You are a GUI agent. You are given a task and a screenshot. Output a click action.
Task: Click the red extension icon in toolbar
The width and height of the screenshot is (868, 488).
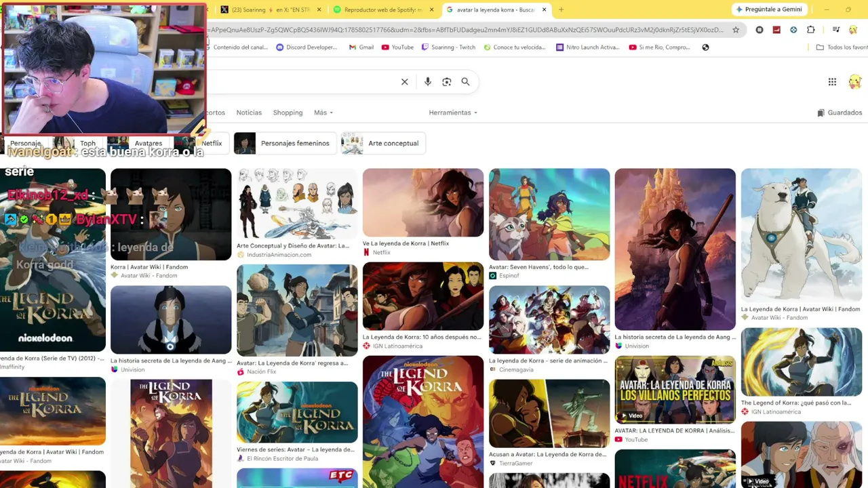click(776, 30)
